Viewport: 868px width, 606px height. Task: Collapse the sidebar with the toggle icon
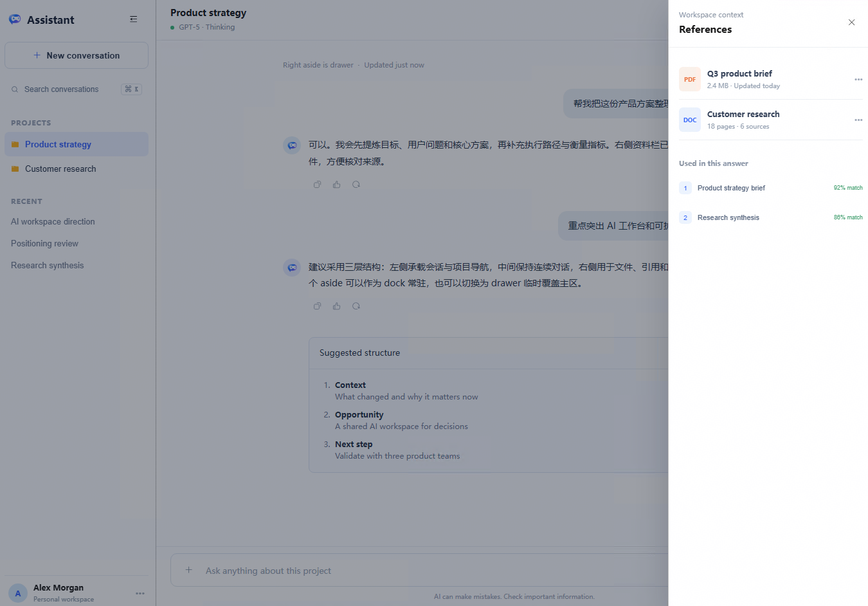(x=134, y=19)
